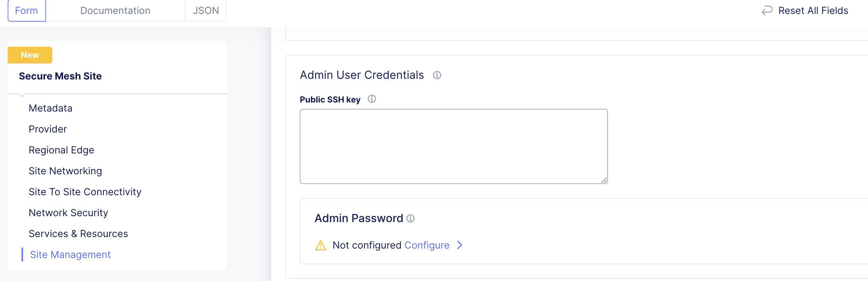This screenshot has height=281, width=868.
Task: Select the Form tab
Action: (26, 10)
